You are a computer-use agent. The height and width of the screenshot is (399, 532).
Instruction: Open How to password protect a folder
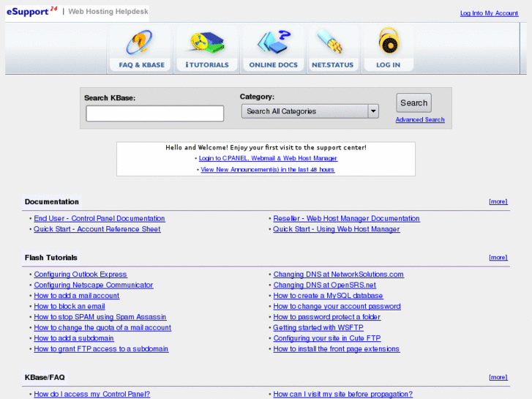327,317
